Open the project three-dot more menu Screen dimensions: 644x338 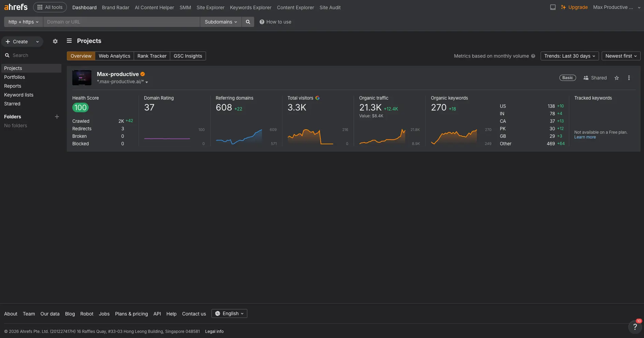629,78
